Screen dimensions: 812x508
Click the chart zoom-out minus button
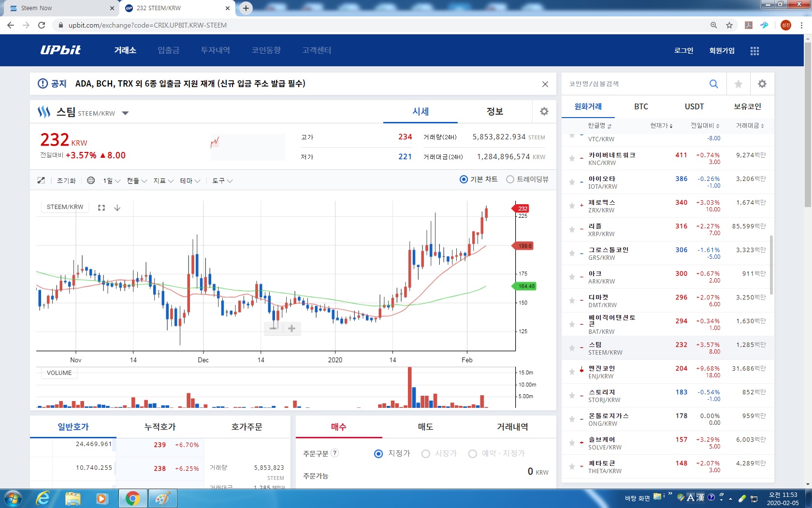pos(274,329)
